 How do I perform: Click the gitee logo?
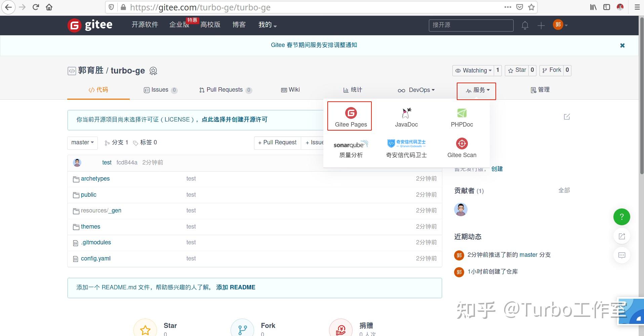90,25
